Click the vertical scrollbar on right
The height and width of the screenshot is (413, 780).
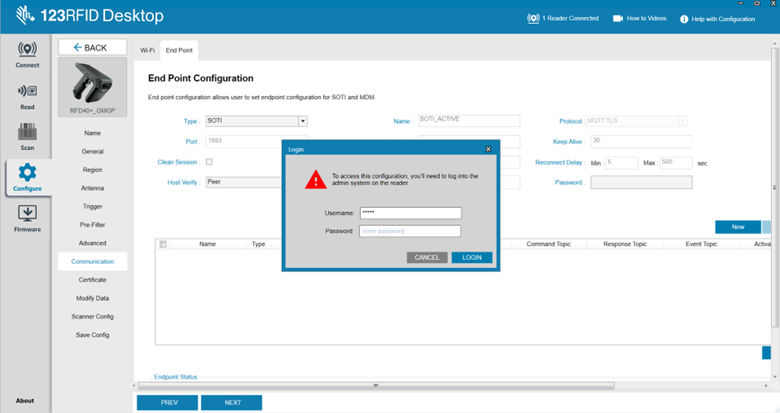click(775, 188)
